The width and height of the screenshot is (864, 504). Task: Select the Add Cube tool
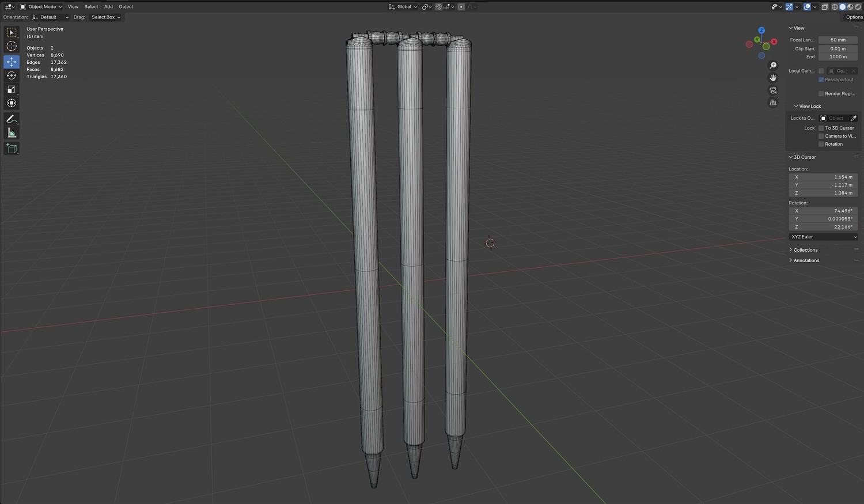tap(12, 149)
